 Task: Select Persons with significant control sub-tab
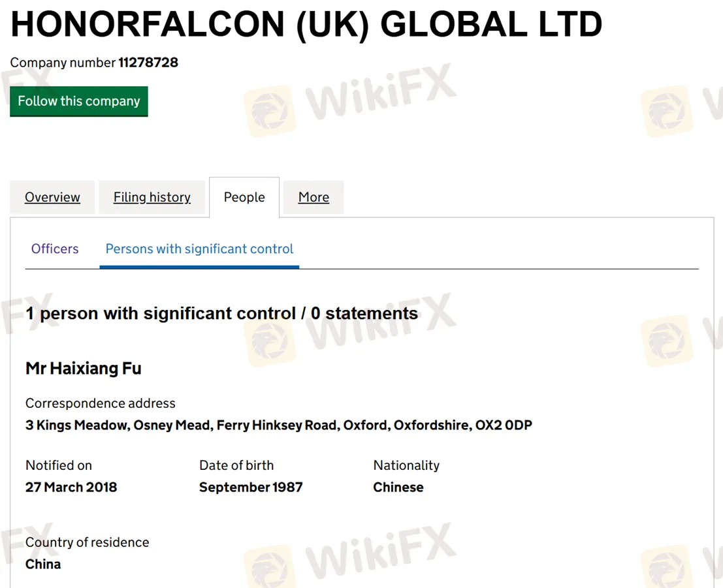point(199,249)
